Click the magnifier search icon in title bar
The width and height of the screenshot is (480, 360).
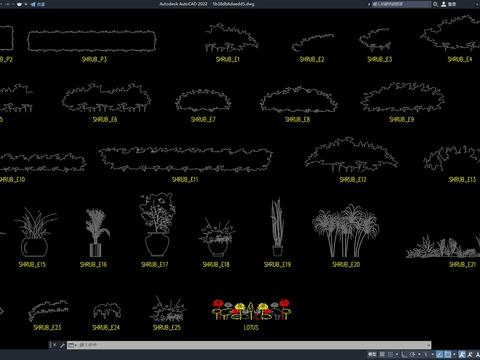pos(435,4)
